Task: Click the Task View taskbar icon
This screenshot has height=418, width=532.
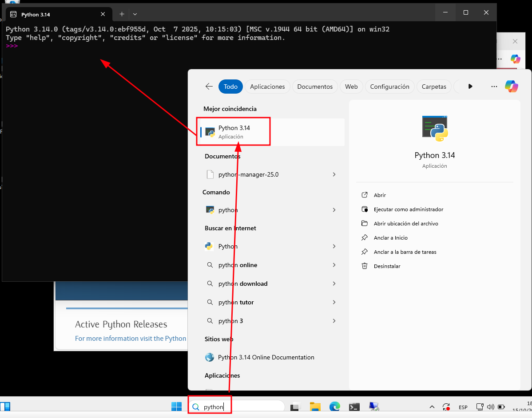Action: point(295,406)
